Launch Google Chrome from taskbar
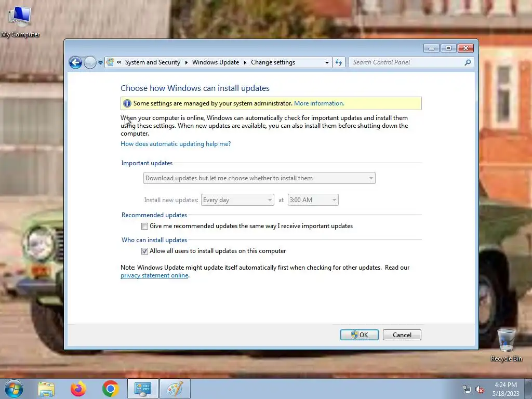The width and height of the screenshot is (532, 399). point(110,389)
